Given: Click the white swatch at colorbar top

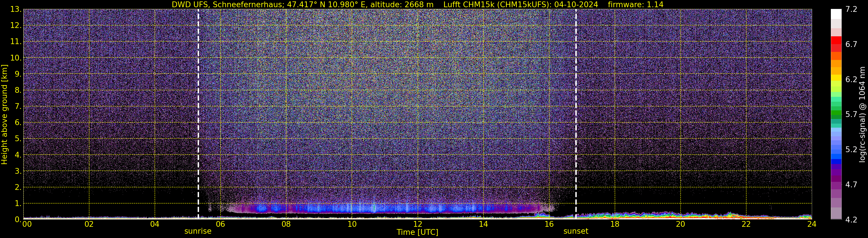Looking at the screenshot, I should pos(836,14).
